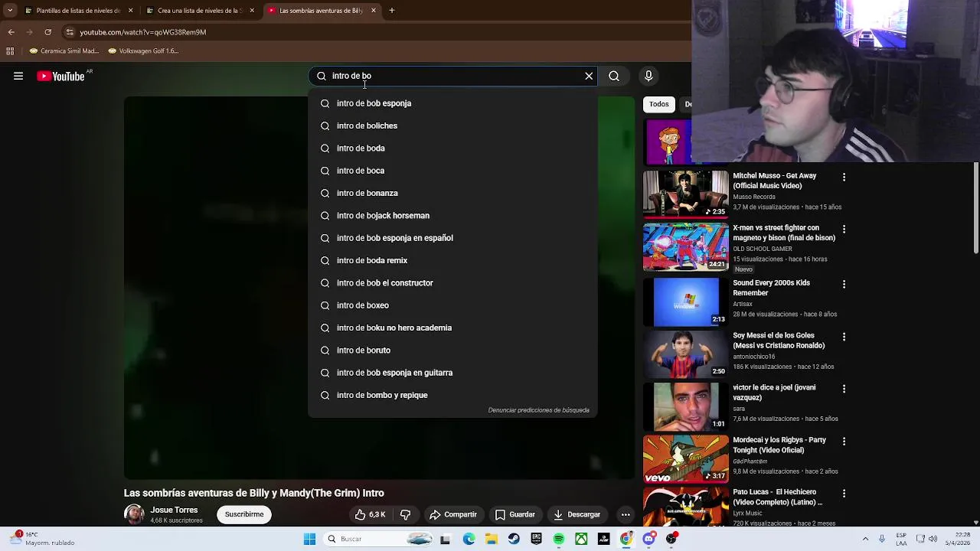
Task: Open options for 'Sound Every 2000s Kids Remember'
Action: pos(844,284)
